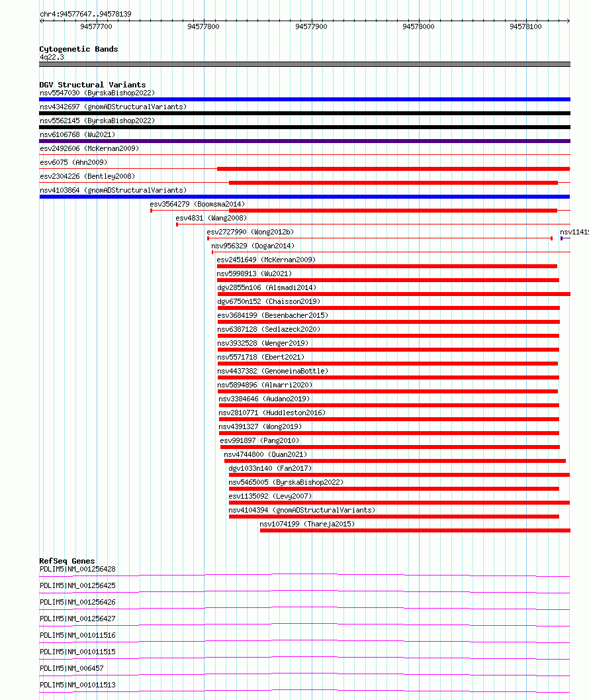
Task: Open the nsv4103864 gnomADStructuralVariants label
Action: (x=113, y=190)
